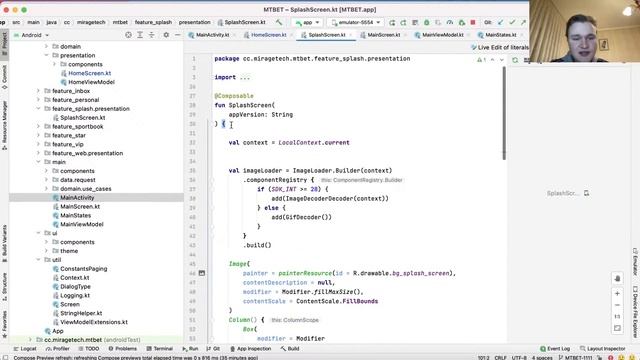Image resolution: width=640 pixels, height=360 pixels.
Task: Select MainActivity in project tree
Action: coord(77,198)
